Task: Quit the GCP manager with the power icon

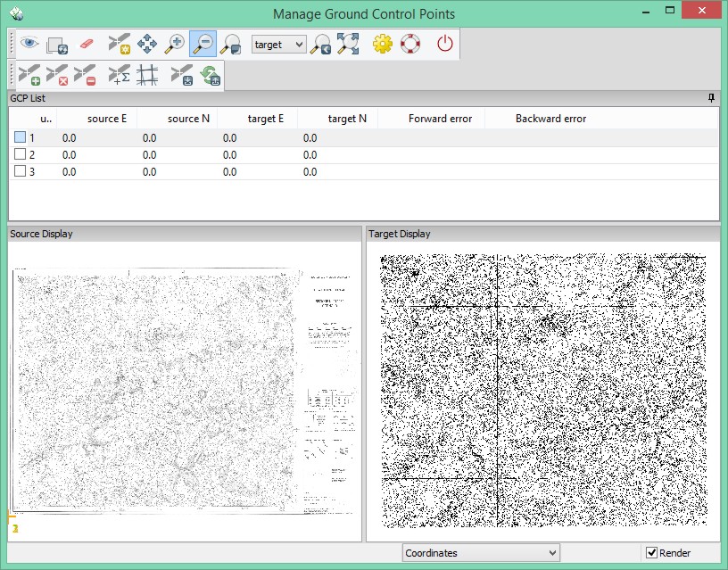Action: coord(445,44)
